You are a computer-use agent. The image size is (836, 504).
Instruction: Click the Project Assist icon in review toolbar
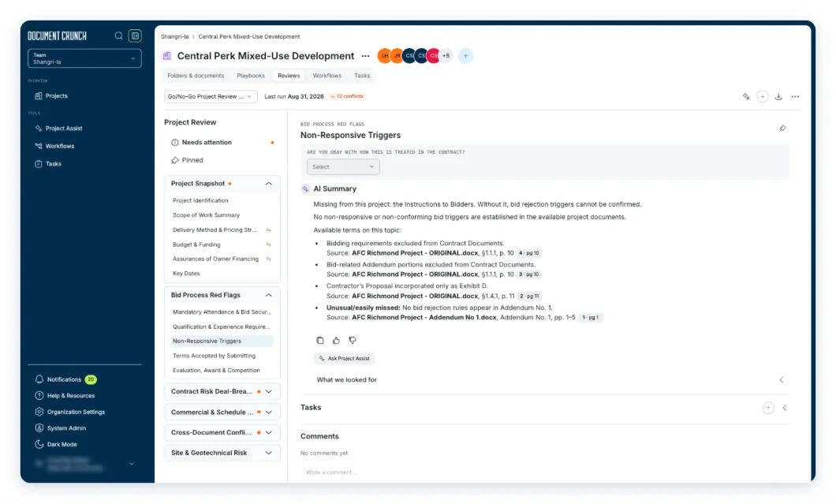(746, 96)
